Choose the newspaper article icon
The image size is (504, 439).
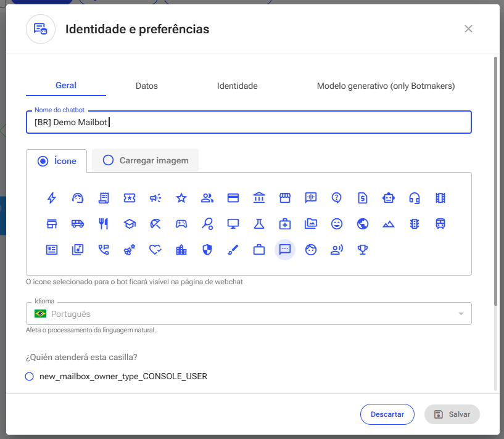52,250
